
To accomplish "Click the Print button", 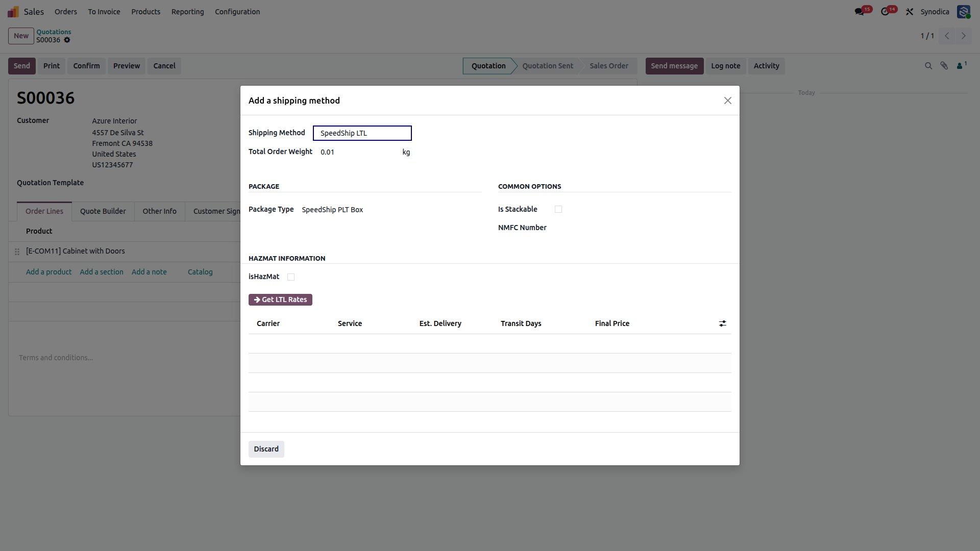I will 52,66.
